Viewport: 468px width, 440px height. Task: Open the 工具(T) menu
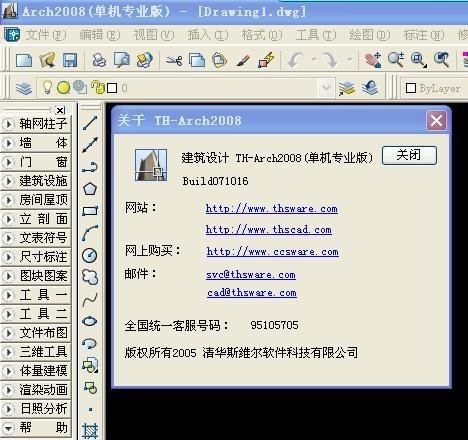(316, 35)
